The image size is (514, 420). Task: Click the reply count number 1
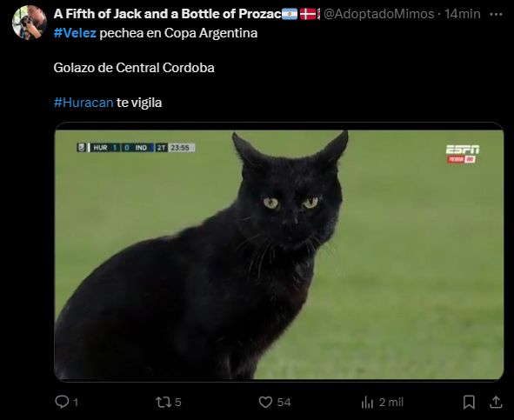(76, 403)
